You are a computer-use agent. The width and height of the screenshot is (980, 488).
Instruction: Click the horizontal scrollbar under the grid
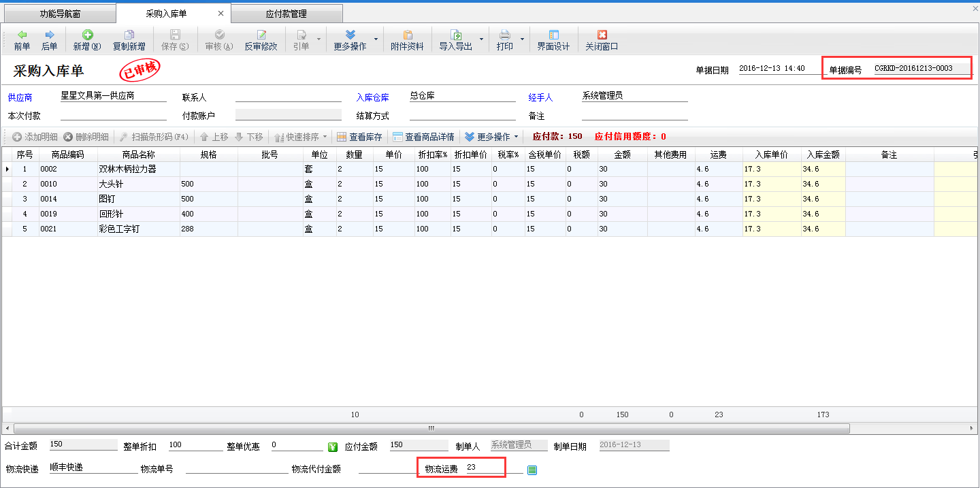click(x=430, y=429)
